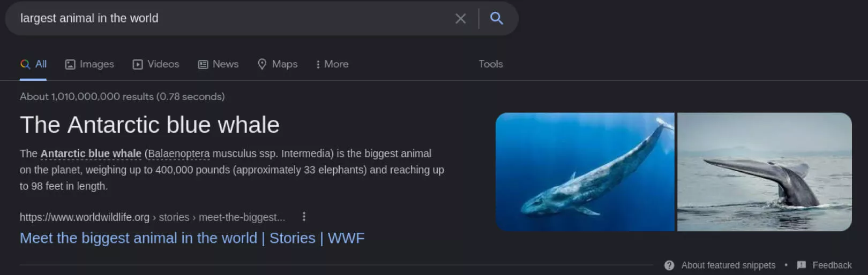Expand the More search categories menu
868x275 pixels.
coord(332,64)
